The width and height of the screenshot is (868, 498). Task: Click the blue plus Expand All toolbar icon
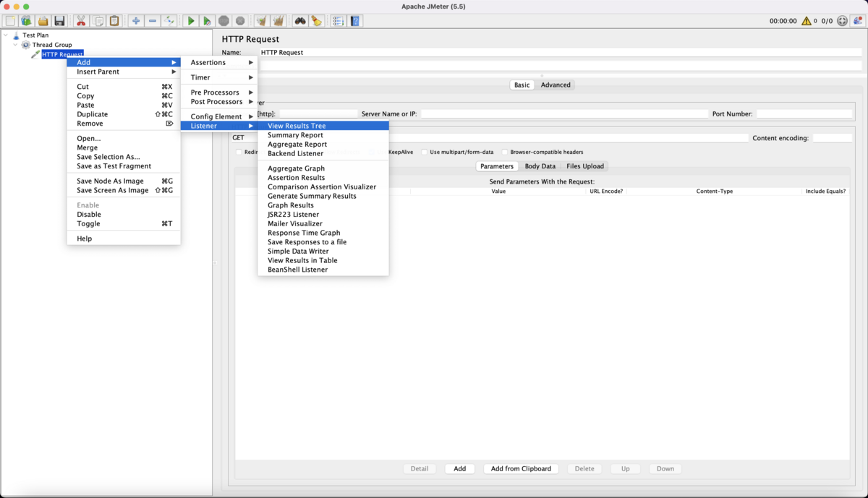click(136, 21)
